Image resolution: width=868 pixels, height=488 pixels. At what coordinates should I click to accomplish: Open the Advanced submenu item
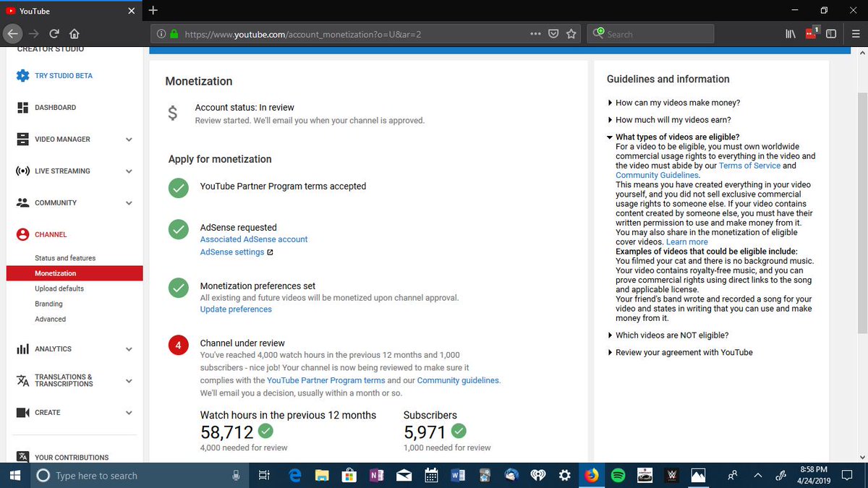click(50, 319)
